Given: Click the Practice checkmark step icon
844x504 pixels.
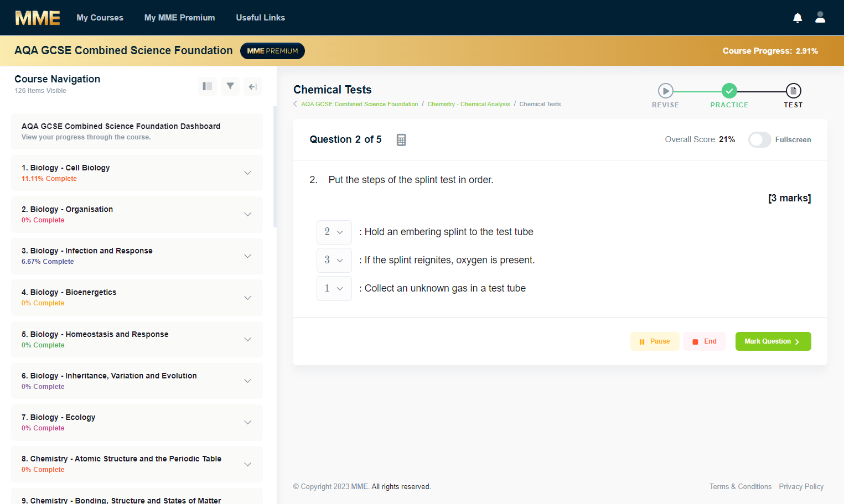Looking at the screenshot, I should click(x=729, y=91).
